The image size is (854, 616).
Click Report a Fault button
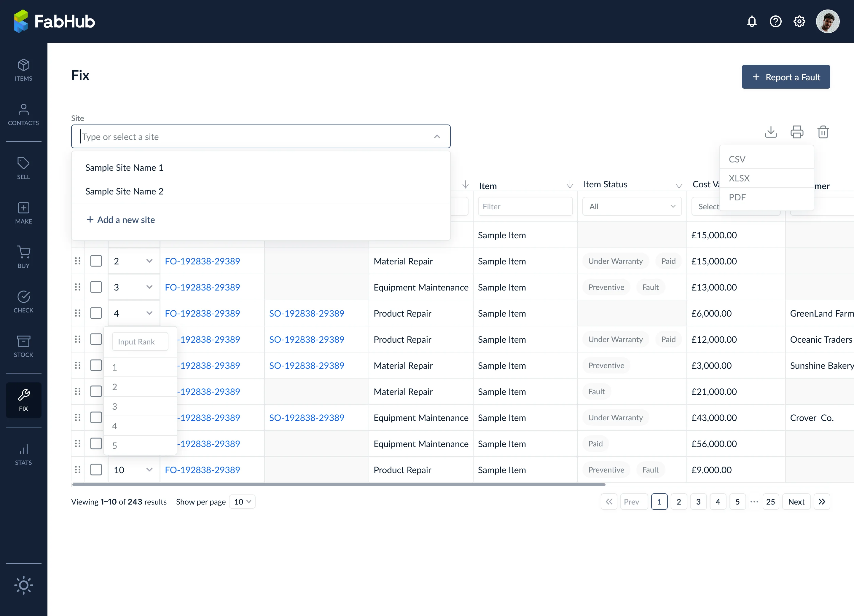point(786,77)
